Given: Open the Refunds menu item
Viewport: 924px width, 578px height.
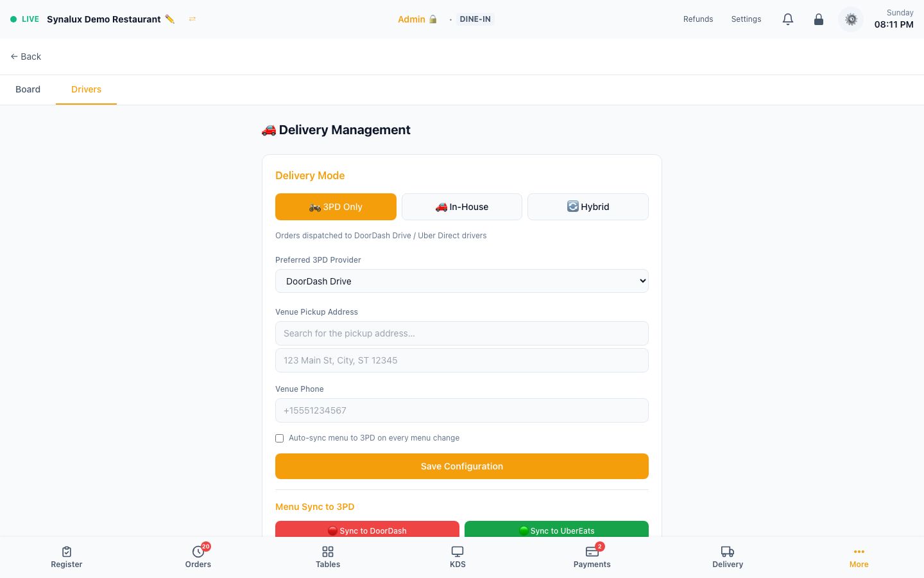Looking at the screenshot, I should [x=698, y=19].
